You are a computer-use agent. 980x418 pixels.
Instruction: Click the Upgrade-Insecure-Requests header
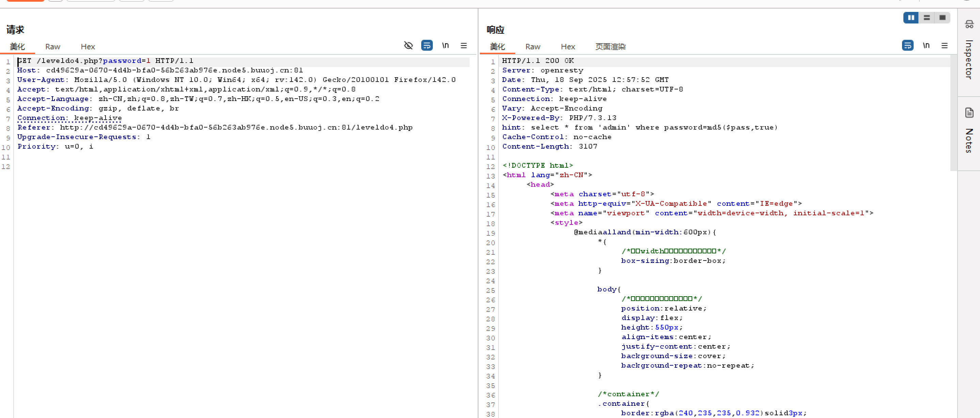point(84,137)
